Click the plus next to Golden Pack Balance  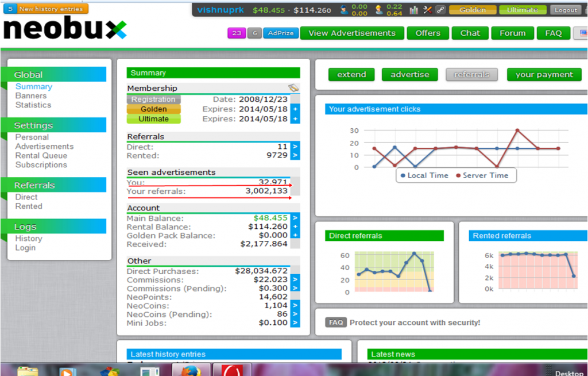tap(295, 235)
